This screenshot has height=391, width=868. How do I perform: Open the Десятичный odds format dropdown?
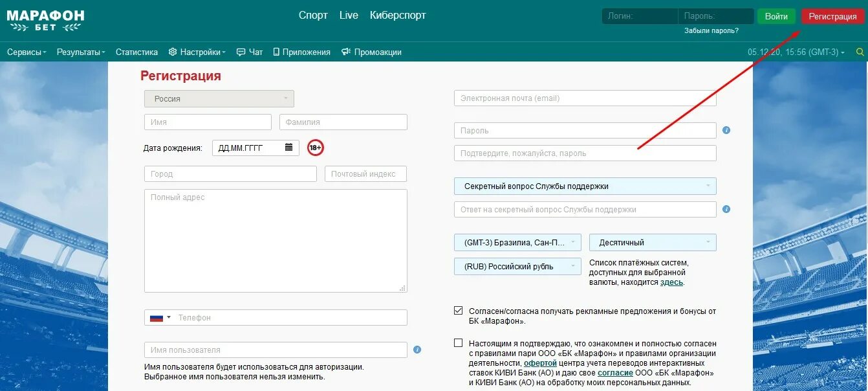point(653,243)
